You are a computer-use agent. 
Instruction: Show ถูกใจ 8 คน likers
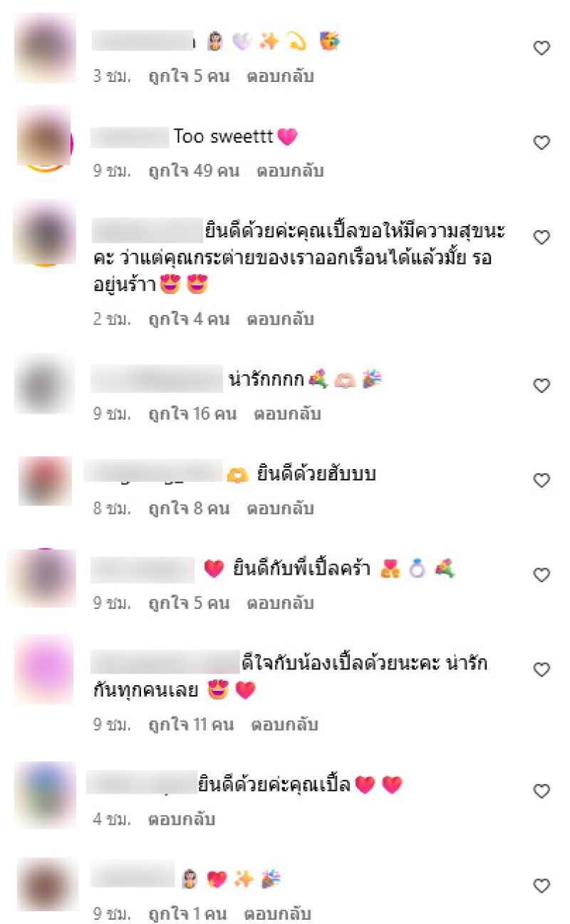(x=189, y=508)
